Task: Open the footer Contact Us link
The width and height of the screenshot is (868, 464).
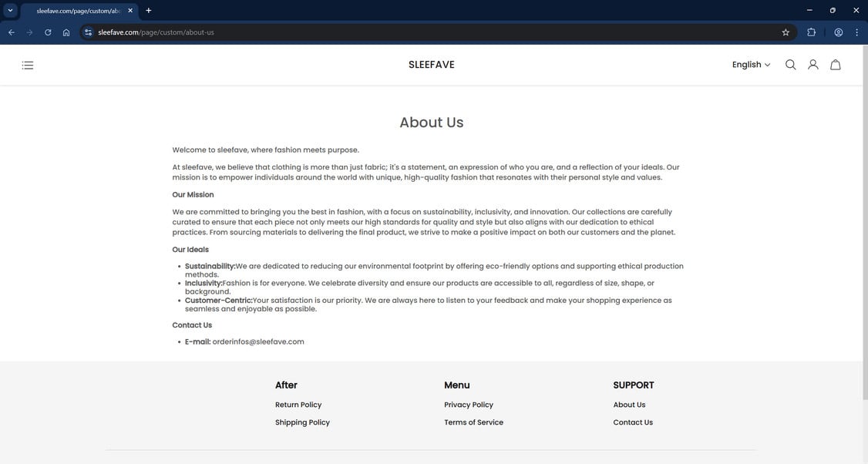Action: [633, 422]
